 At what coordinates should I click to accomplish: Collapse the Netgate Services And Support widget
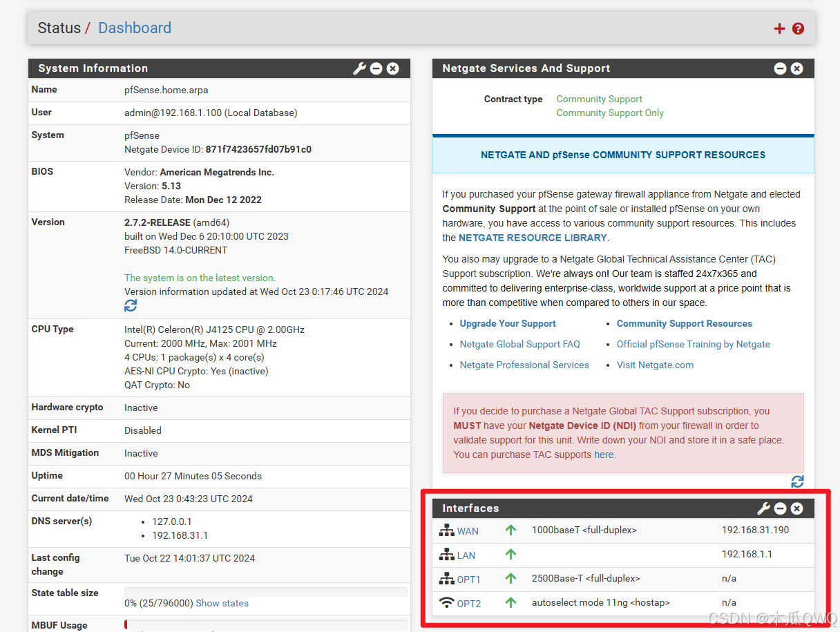(x=780, y=68)
